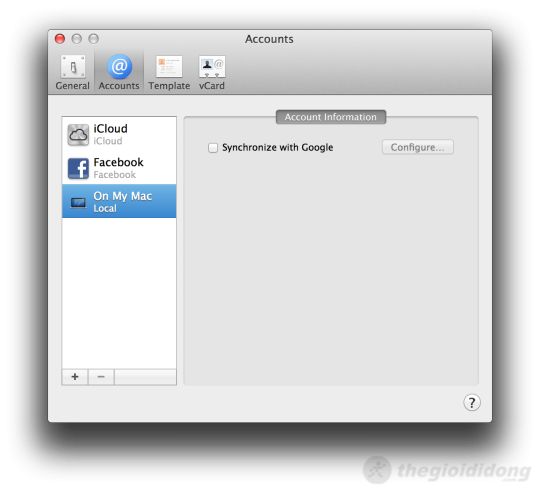The height and width of the screenshot is (489, 540).
Task: Open the vCard preferences icon
Action: 212,66
